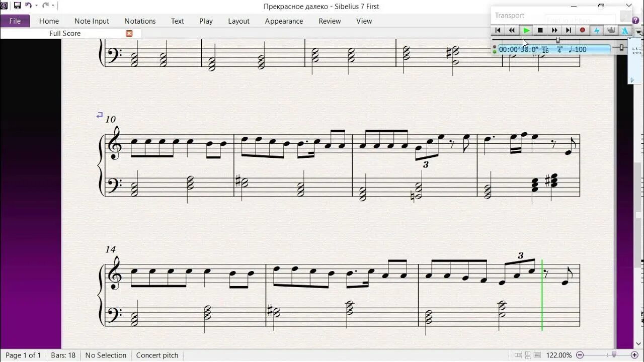
Task: Click the scroll down arrow at bottom right
Action: (639, 344)
